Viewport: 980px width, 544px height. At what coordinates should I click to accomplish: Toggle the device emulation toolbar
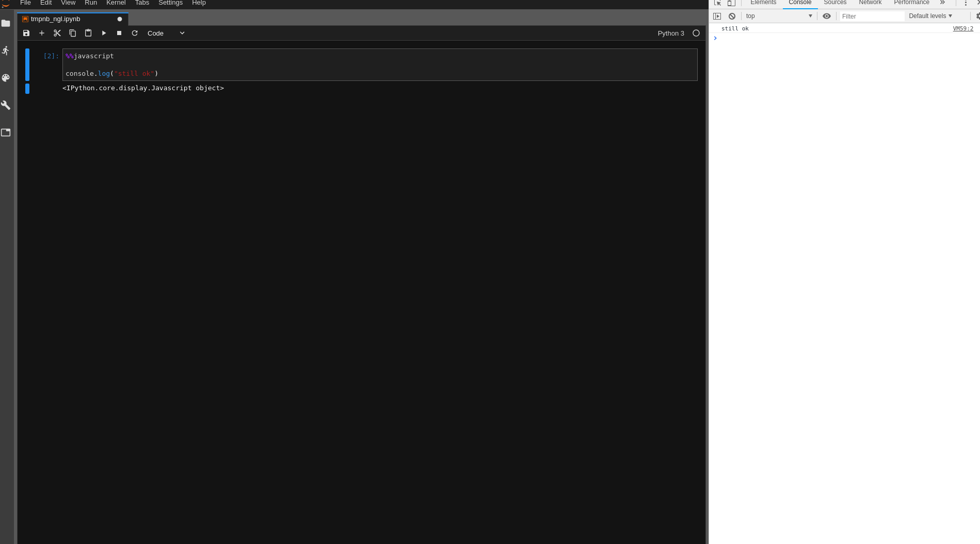pyautogui.click(x=731, y=3)
